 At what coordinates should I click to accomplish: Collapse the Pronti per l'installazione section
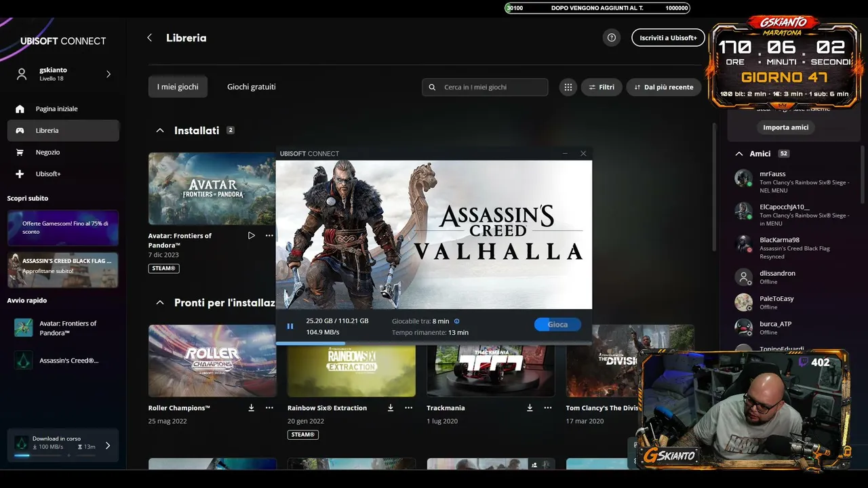coord(160,302)
